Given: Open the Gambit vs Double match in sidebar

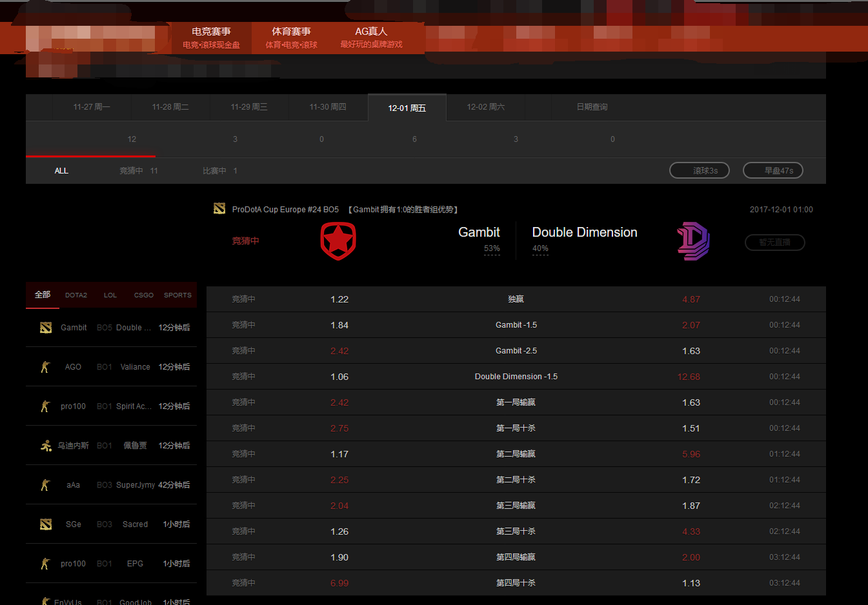Looking at the screenshot, I should click(x=111, y=328).
